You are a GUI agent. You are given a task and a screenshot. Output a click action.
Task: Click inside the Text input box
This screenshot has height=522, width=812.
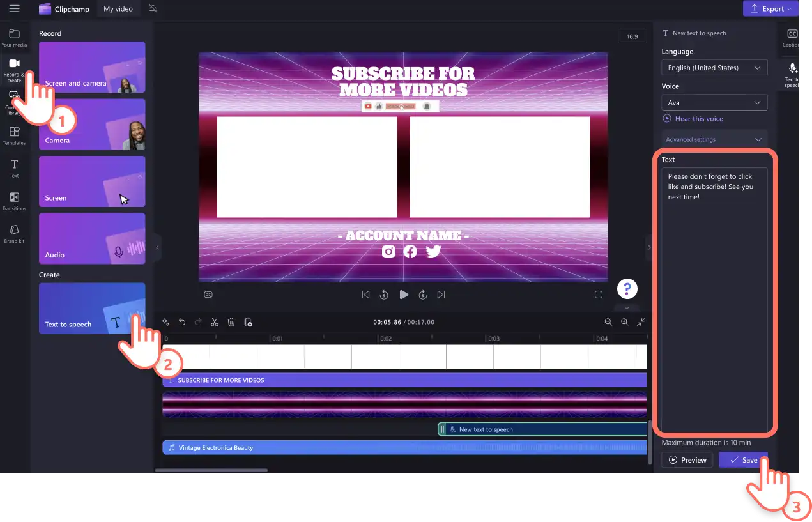tap(714, 300)
